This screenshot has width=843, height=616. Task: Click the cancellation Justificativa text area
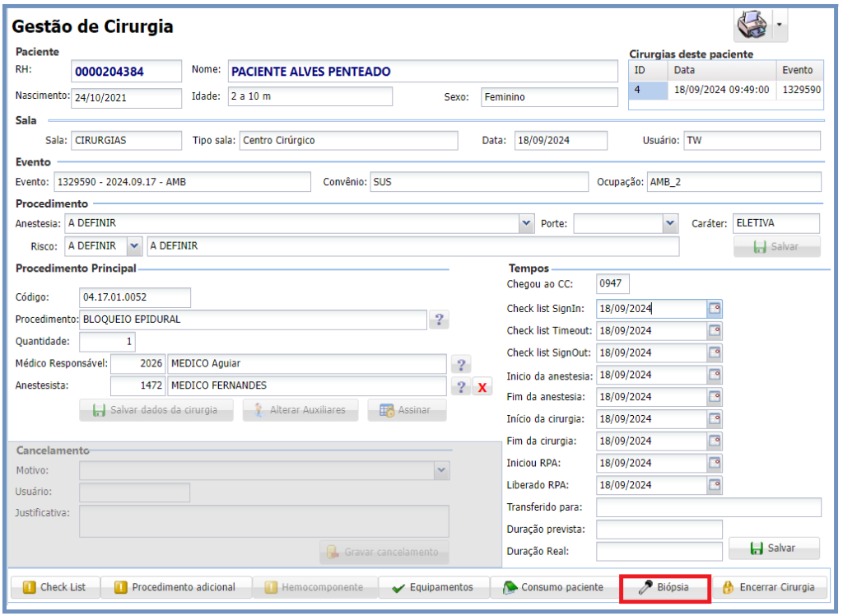pos(264,521)
